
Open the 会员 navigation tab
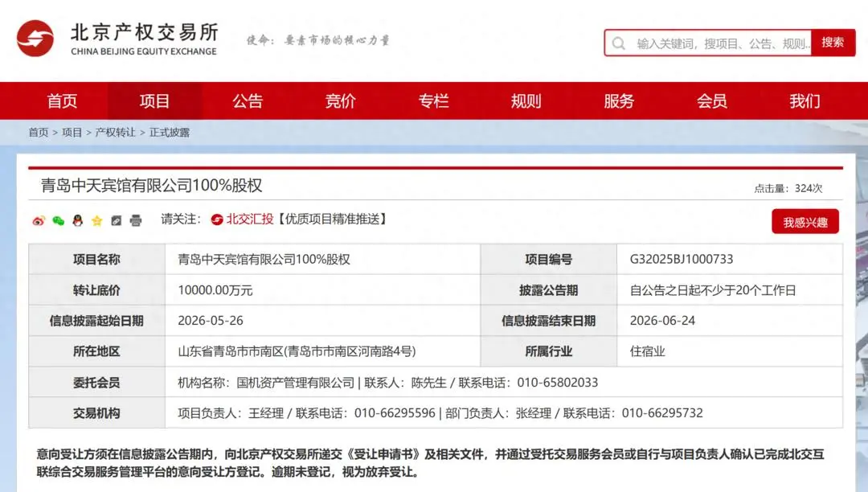point(712,100)
